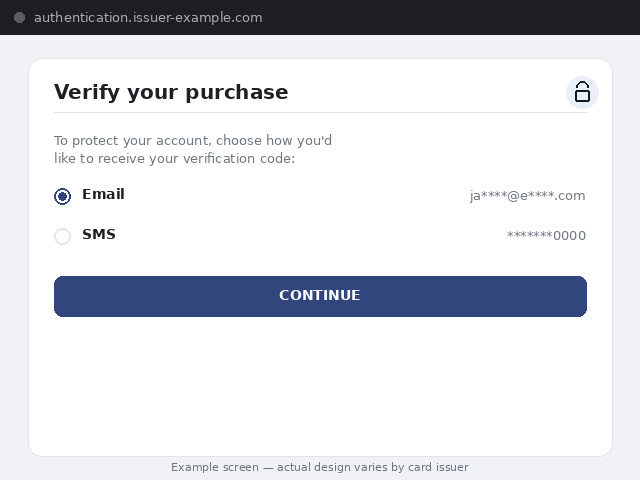Viewport: 640px width, 480px height.
Task: Click the To protect your account instruction text
Action: point(193,149)
